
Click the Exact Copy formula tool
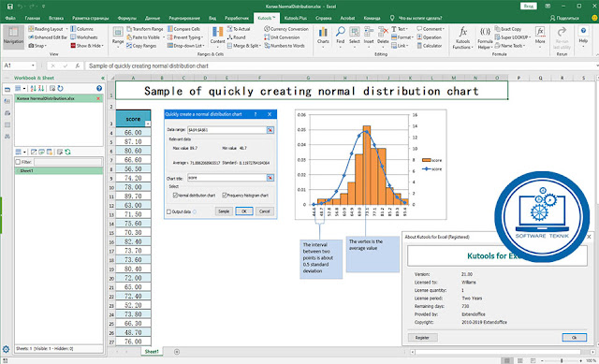coord(508,29)
